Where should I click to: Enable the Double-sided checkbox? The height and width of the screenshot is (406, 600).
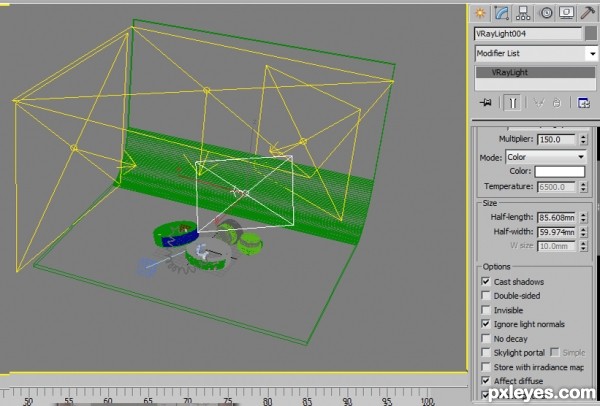[486, 295]
